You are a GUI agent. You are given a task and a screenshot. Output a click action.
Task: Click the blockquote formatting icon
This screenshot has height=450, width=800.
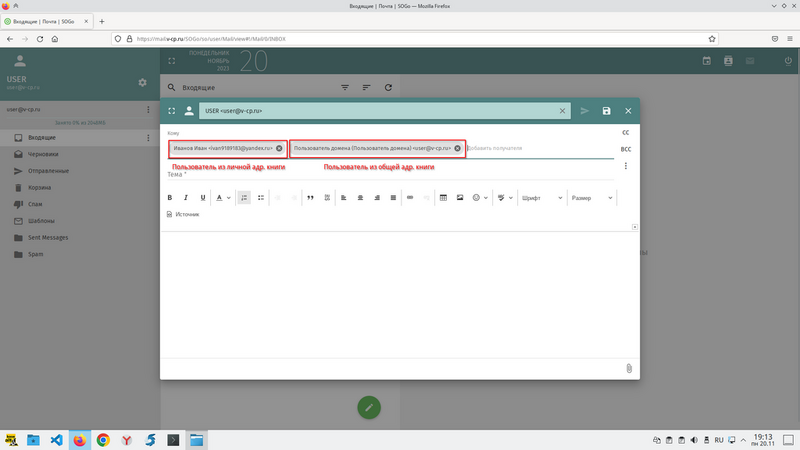tap(311, 198)
